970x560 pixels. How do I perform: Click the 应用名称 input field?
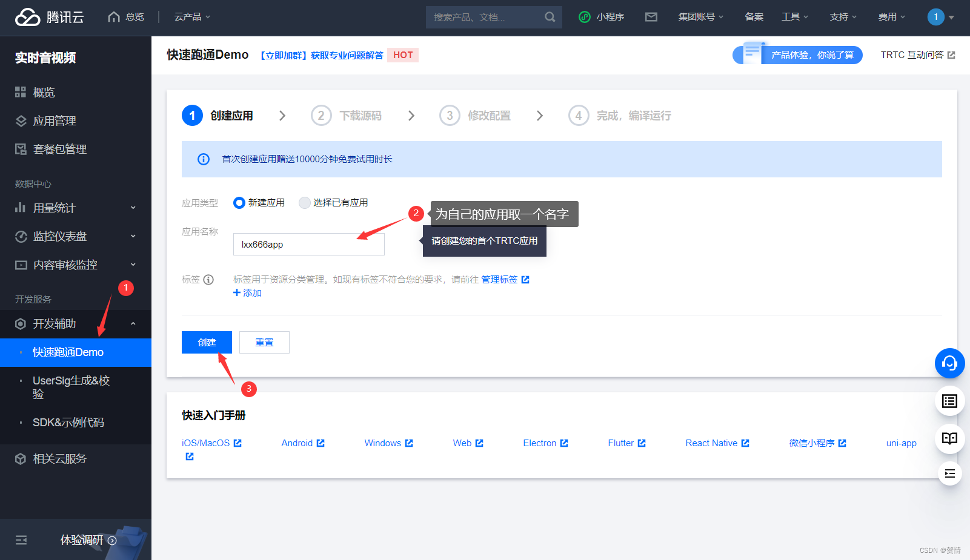coord(308,245)
